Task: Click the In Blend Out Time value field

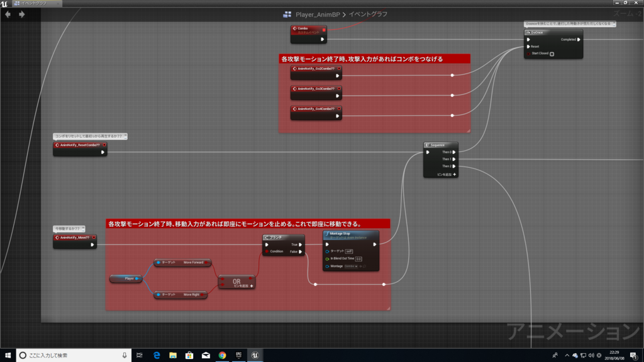Action: (358, 259)
